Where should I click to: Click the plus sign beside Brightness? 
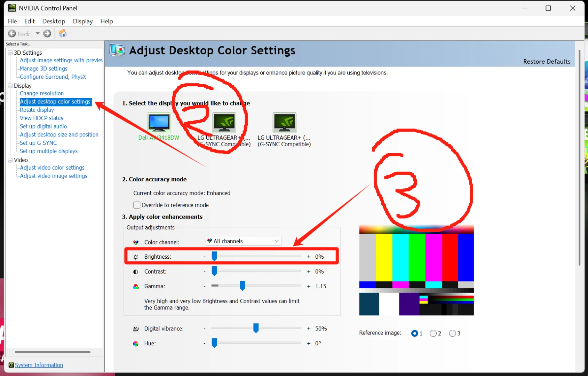click(x=309, y=257)
